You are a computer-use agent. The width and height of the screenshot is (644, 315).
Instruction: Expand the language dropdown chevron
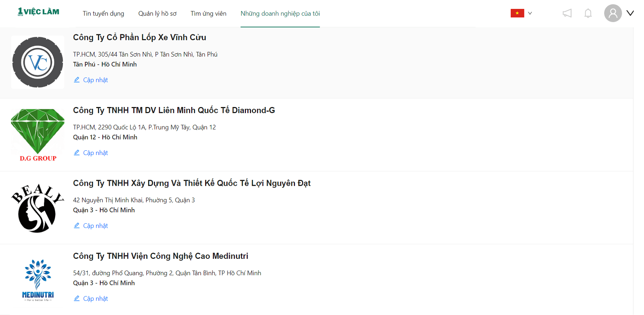[530, 13]
